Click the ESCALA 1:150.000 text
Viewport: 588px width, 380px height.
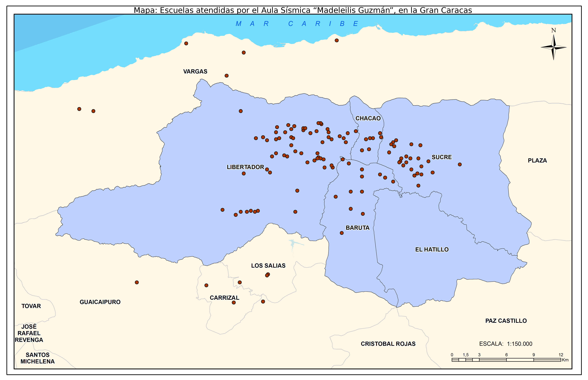(505, 344)
